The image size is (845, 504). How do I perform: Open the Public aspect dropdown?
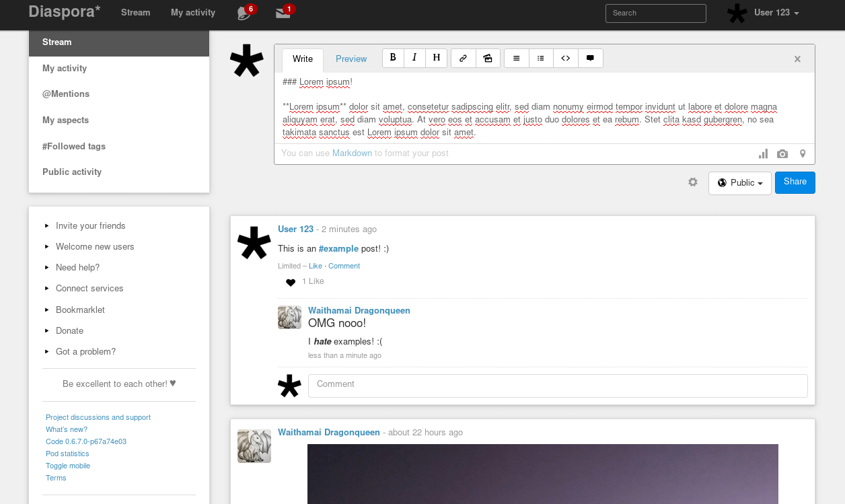tap(740, 183)
